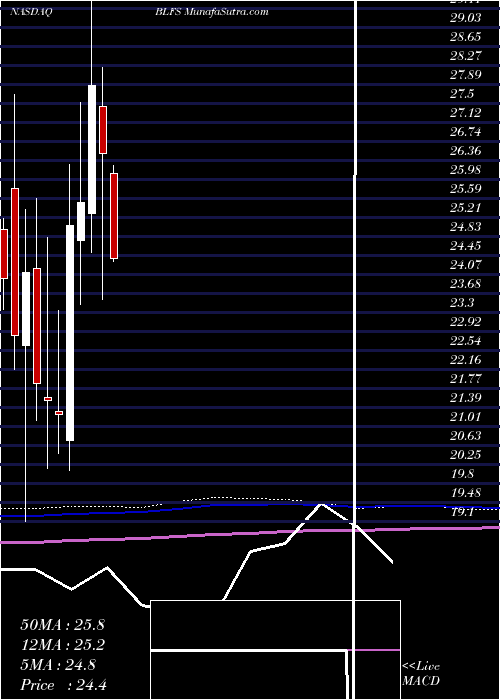Select the 27.89 price axis label

(466, 75)
